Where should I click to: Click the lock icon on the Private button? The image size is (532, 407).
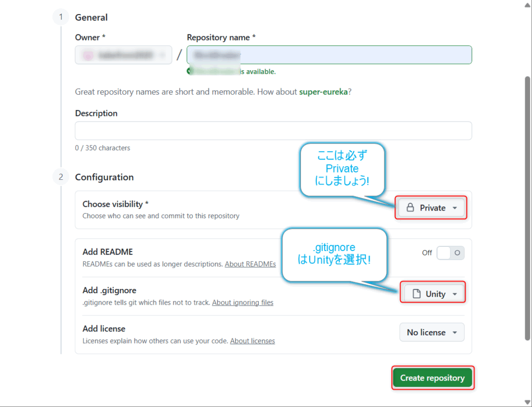pyautogui.click(x=410, y=208)
